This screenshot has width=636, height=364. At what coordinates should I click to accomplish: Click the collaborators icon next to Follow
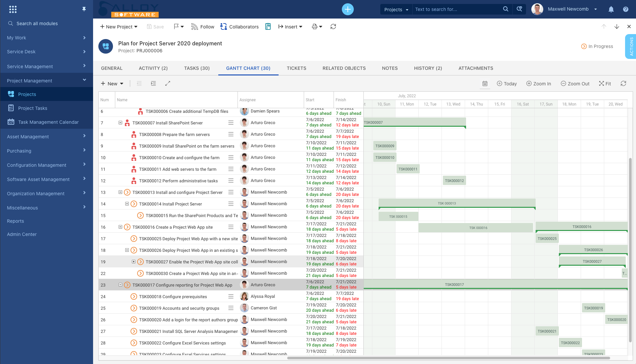[223, 26]
